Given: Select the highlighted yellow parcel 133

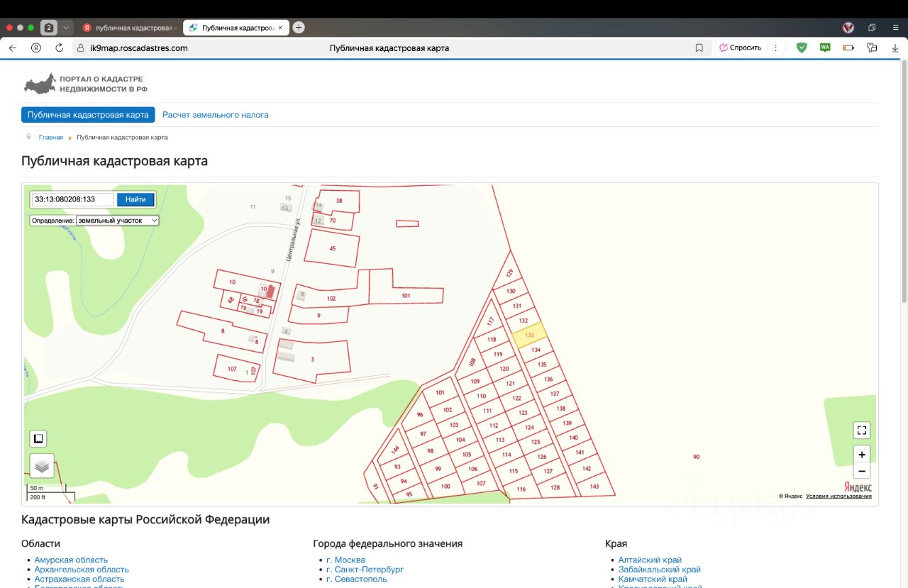Looking at the screenshot, I should point(529,335).
